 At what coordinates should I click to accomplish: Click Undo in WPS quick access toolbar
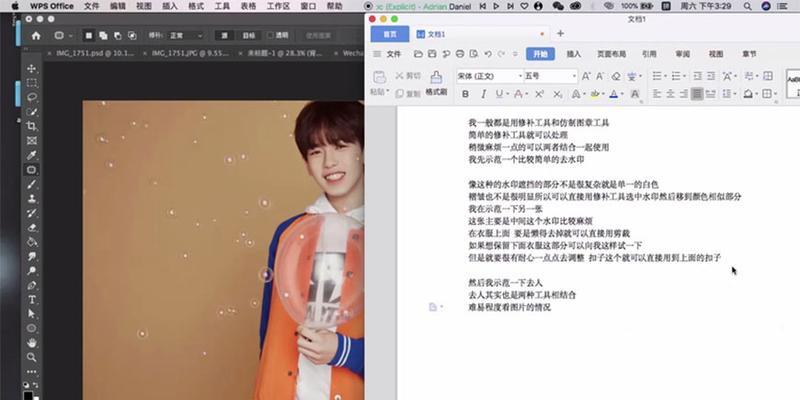488,54
